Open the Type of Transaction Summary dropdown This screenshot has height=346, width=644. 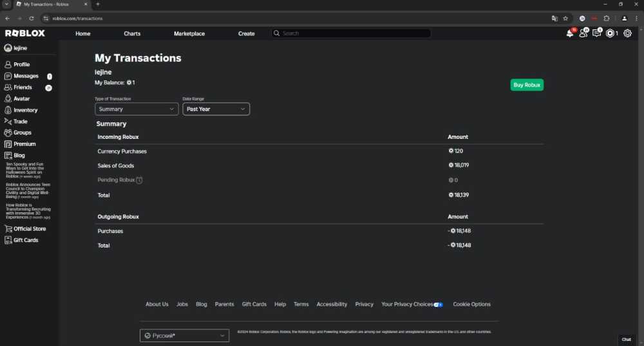[x=137, y=109]
